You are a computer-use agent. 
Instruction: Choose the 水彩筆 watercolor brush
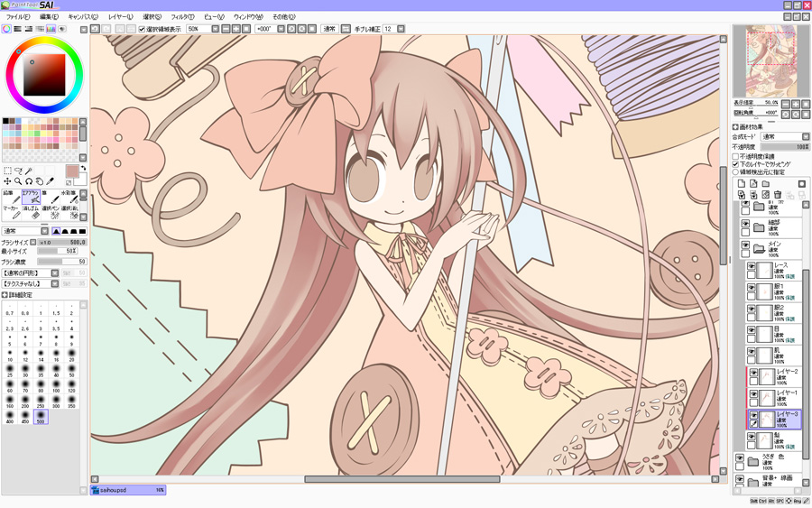point(69,197)
